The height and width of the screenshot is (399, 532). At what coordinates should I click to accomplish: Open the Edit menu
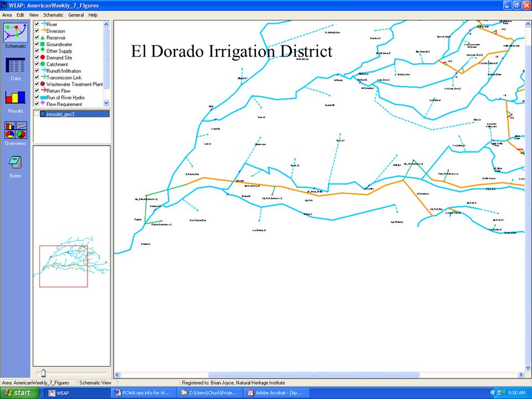[x=21, y=15]
